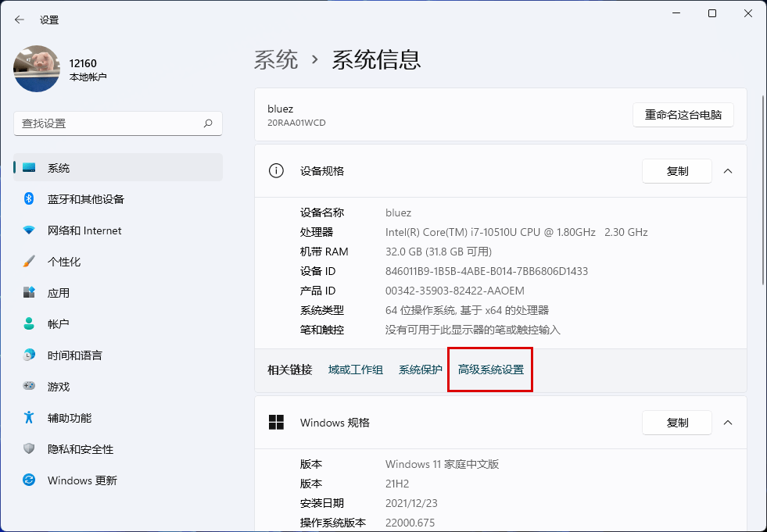Click the OS build 22000.675 value
767x532 pixels.
(x=410, y=523)
